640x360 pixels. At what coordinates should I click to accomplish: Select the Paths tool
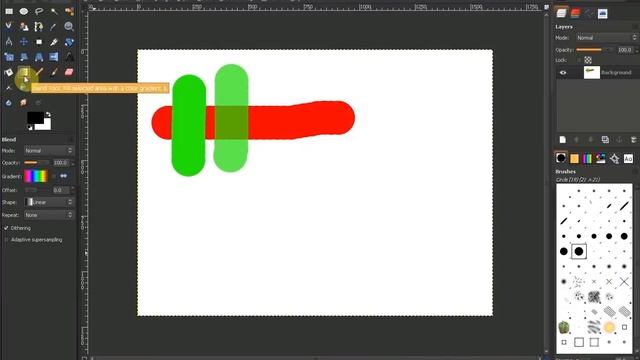[x=39, y=27]
